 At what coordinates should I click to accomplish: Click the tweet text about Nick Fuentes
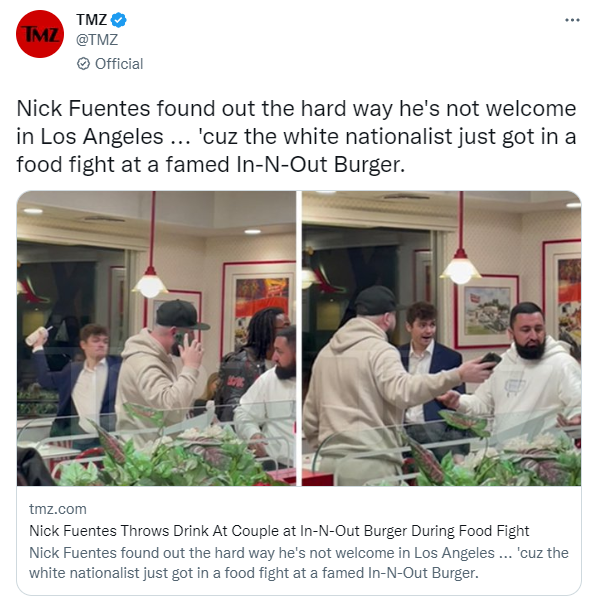pyautogui.click(x=296, y=136)
